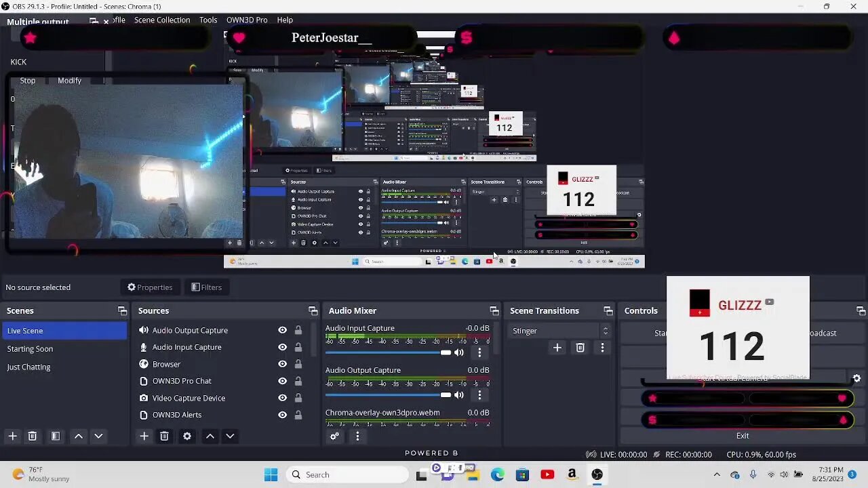
Task: Undock the Scene Transitions panel
Action: 608,311
